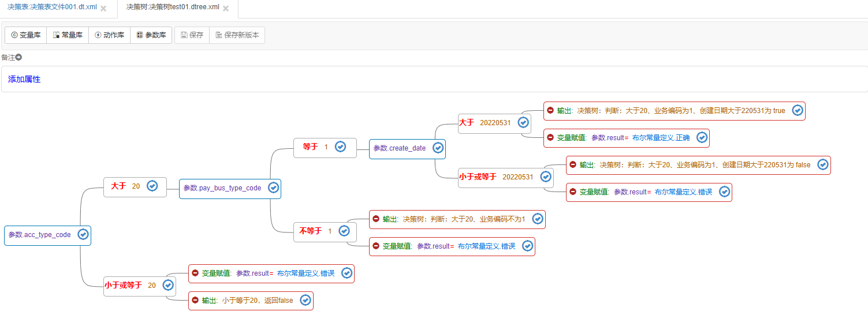Change the 大于 operator on the 20 condition
This screenshot has width=868, height=315.
(x=118, y=186)
